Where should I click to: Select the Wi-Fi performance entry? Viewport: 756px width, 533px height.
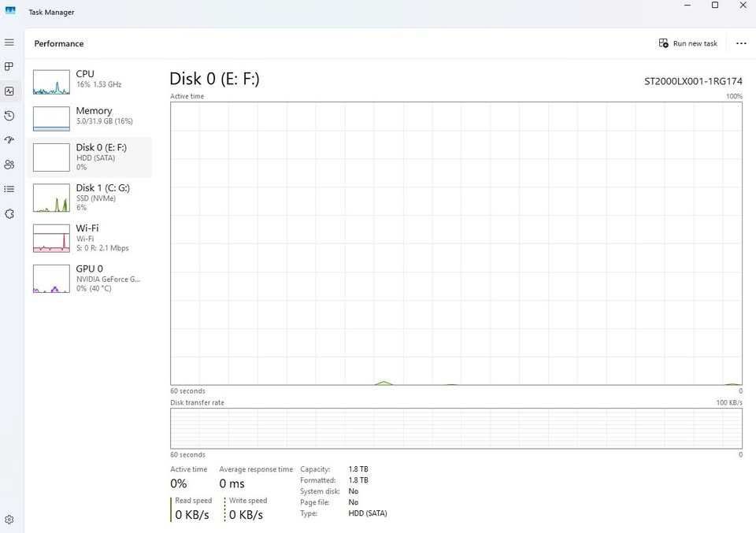click(x=90, y=238)
